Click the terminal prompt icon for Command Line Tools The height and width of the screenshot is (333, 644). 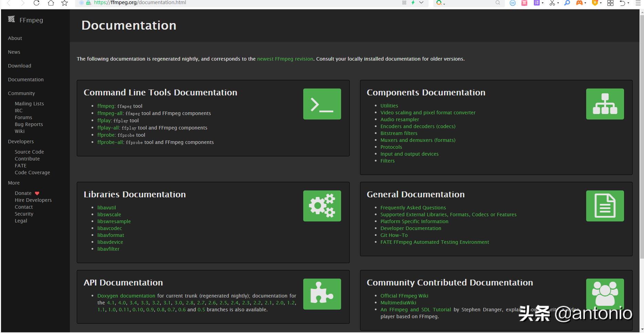[x=322, y=104]
